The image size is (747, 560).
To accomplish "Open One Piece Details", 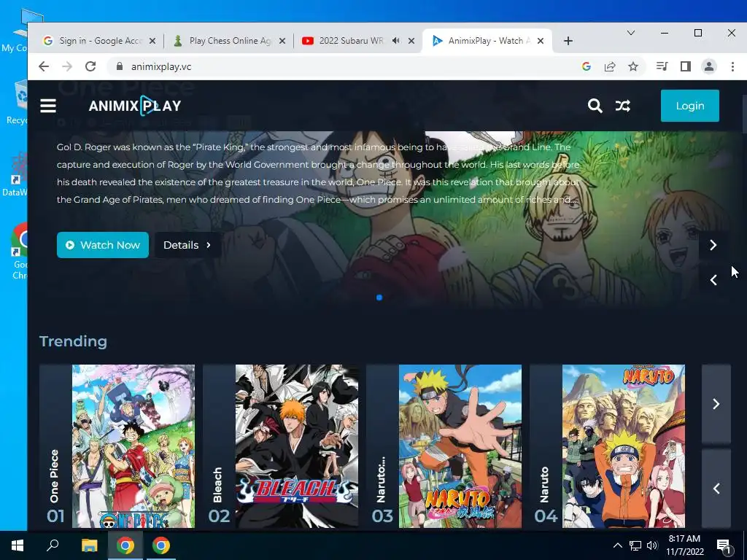I will tap(187, 245).
